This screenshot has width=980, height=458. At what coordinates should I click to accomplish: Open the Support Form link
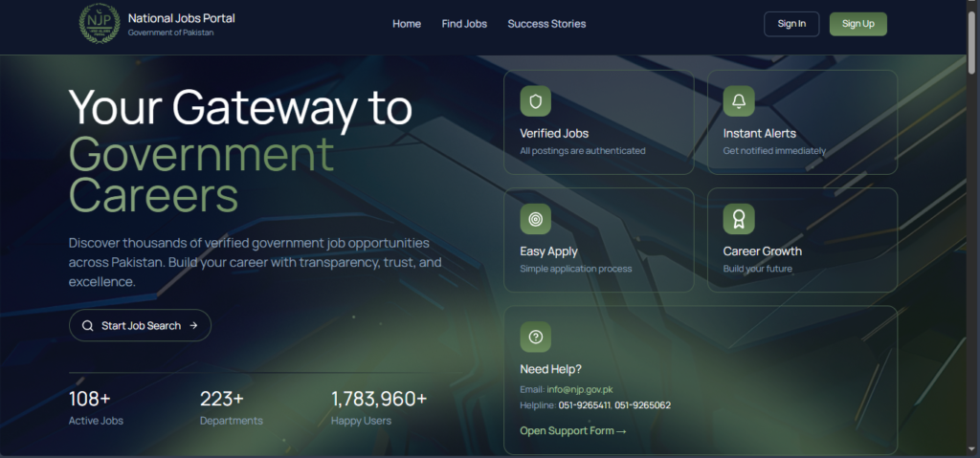point(573,430)
